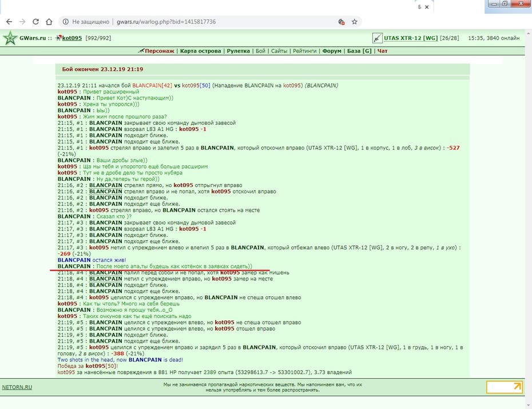Go to browser home page icon
The image size is (532, 409).
(x=49, y=22)
